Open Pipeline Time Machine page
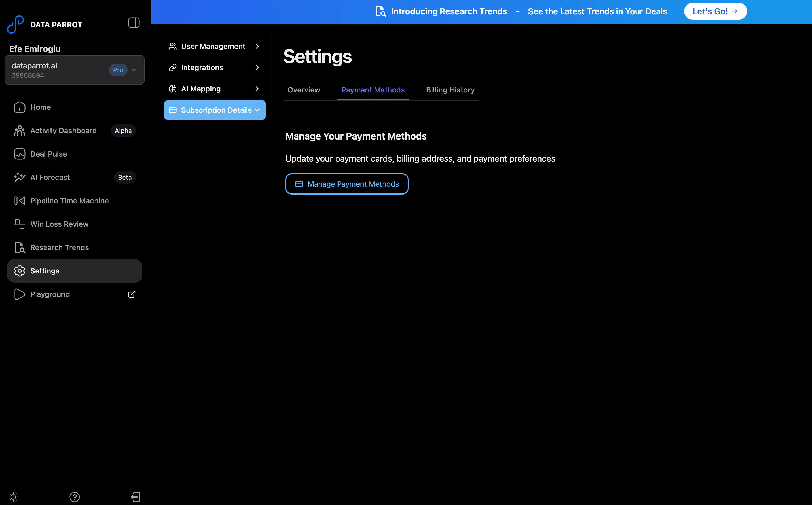The image size is (812, 505). tap(74, 201)
